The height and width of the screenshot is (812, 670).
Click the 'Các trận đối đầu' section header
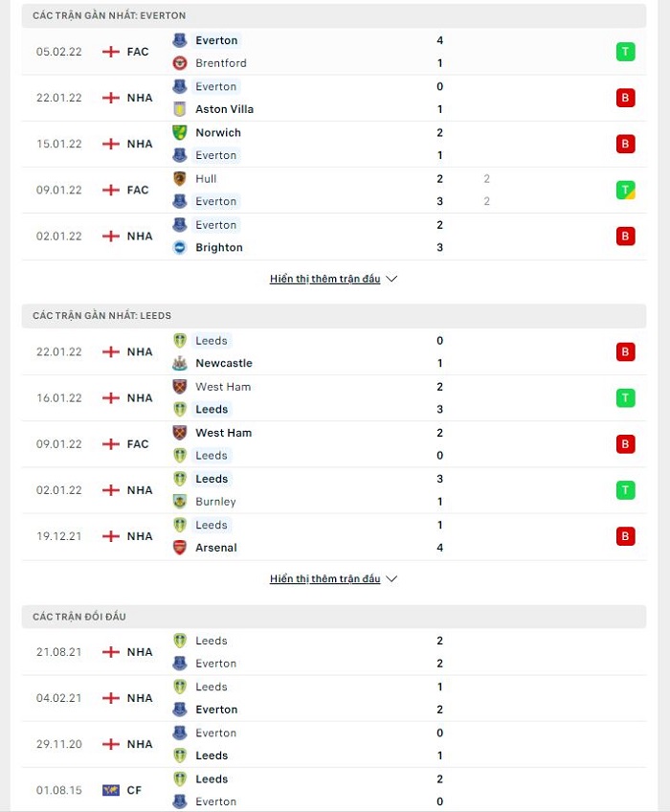point(334,617)
